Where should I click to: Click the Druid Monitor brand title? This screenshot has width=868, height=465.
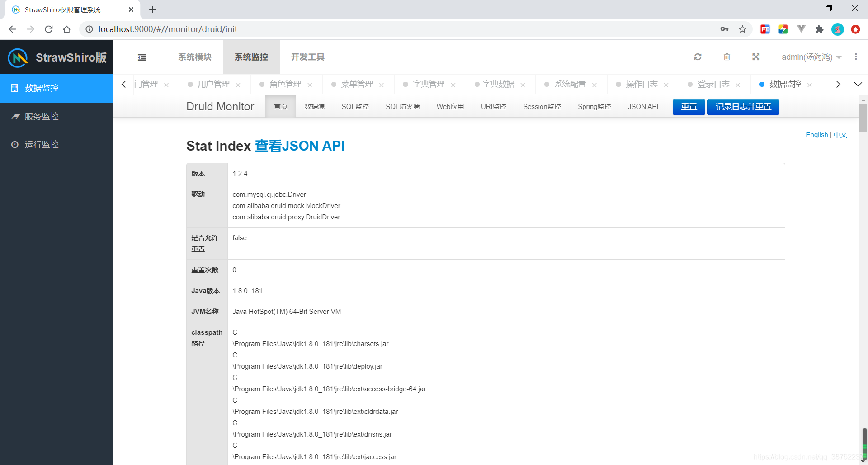click(220, 106)
